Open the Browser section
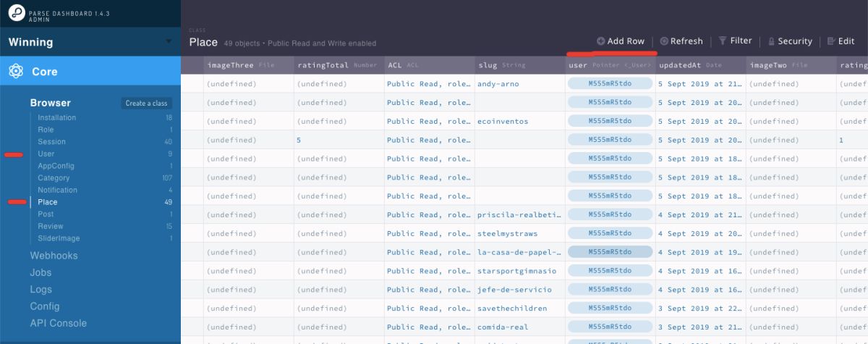Image resolution: width=868 pixels, height=344 pixels. pos(51,103)
